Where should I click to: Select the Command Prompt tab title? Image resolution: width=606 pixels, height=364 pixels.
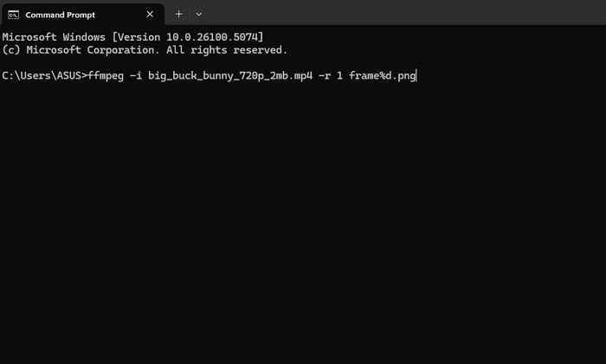click(60, 15)
